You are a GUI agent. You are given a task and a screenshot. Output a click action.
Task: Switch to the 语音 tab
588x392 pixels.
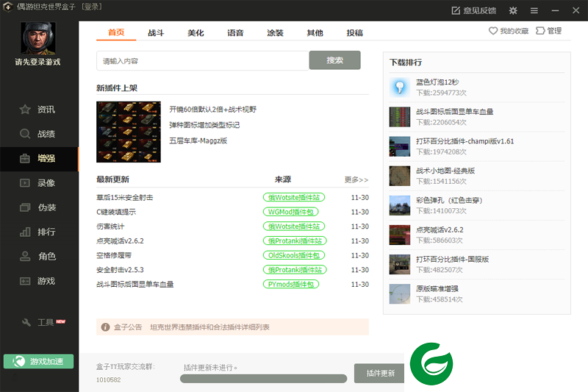pos(235,32)
